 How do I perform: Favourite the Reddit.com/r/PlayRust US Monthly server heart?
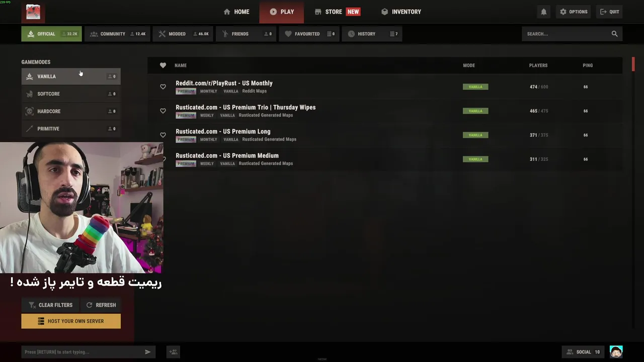(x=163, y=87)
